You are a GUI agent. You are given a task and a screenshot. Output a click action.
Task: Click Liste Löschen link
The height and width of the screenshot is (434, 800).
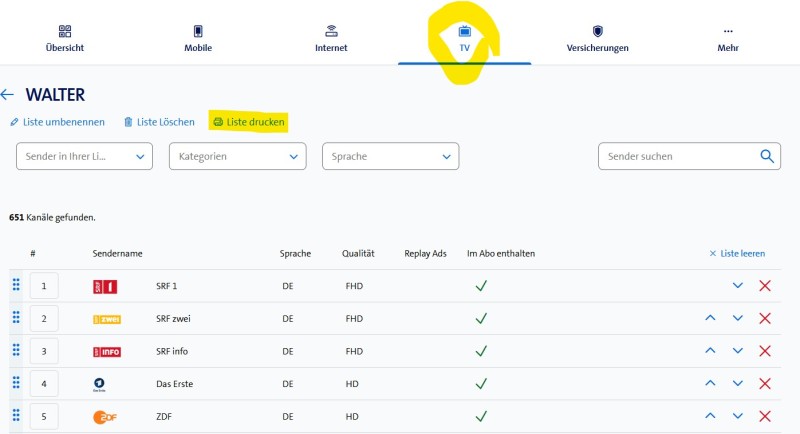point(159,122)
